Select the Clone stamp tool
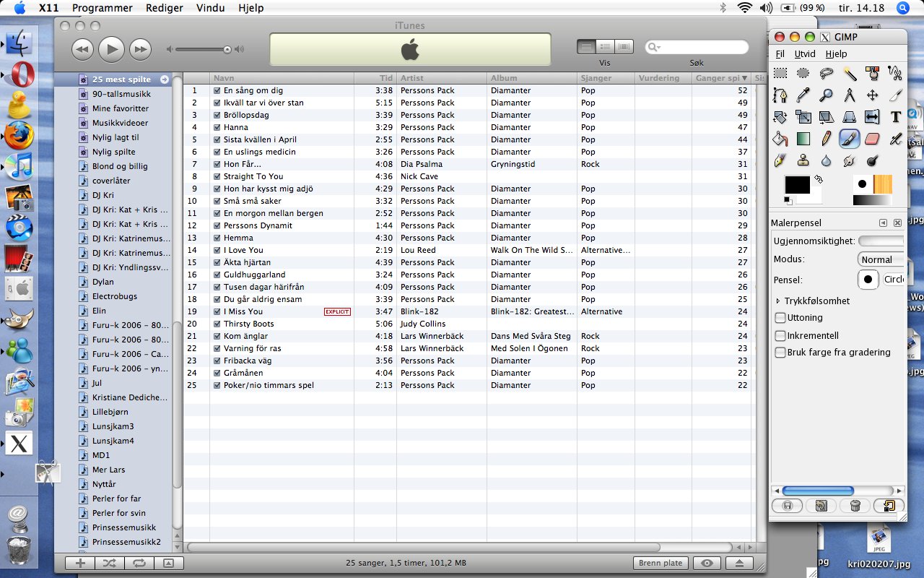The width and height of the screenshot is (924, 578). coord(803,160)
